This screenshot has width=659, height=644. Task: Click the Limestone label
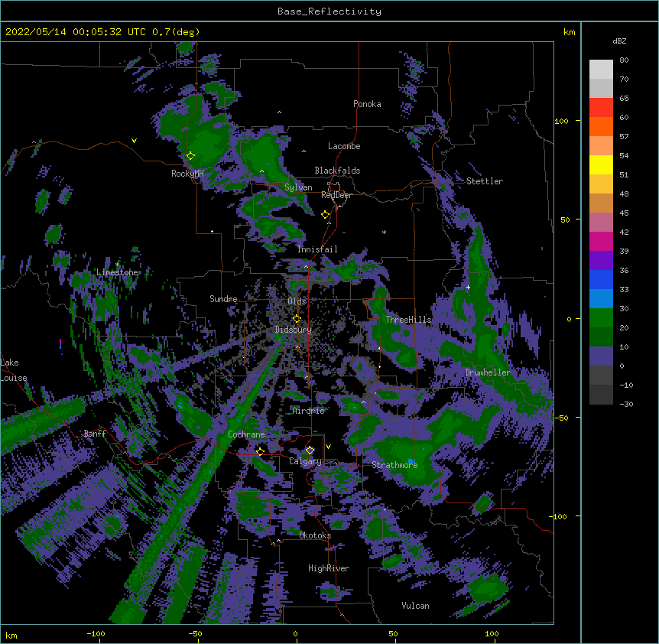pyautogui.click(x=117, y=272)
